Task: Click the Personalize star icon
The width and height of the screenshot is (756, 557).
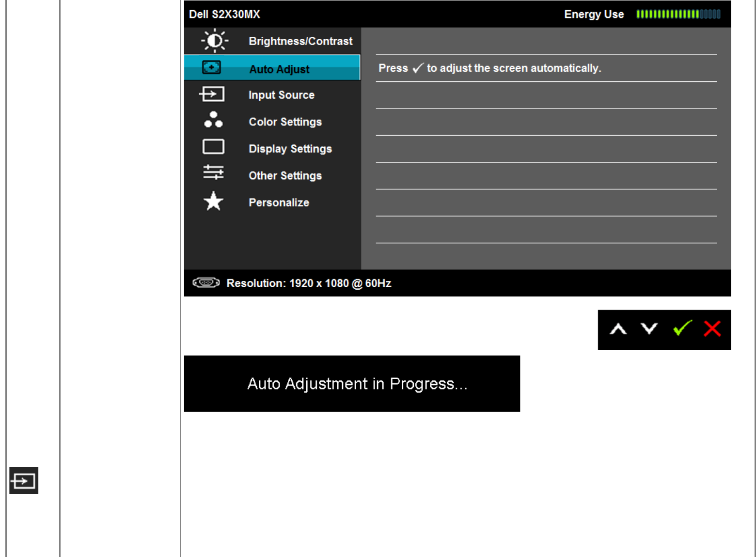Action: point(213,201)
